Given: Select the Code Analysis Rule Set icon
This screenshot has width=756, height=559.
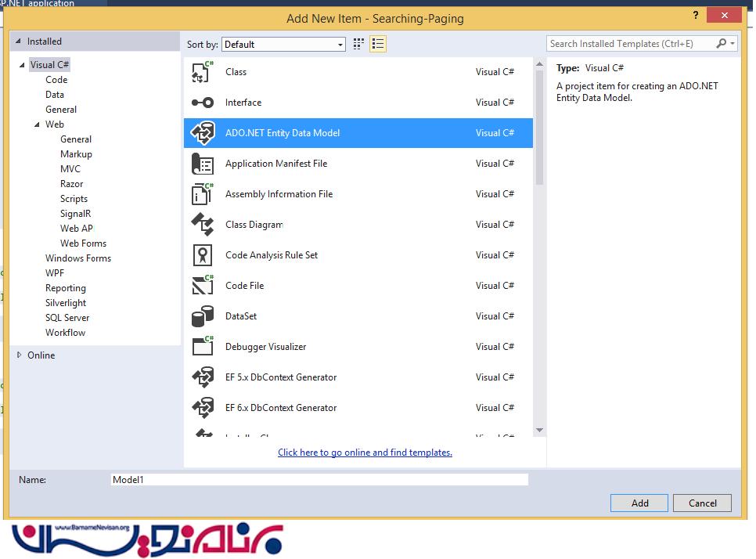Looking at the screenshot, I should [x=203, y=255].
